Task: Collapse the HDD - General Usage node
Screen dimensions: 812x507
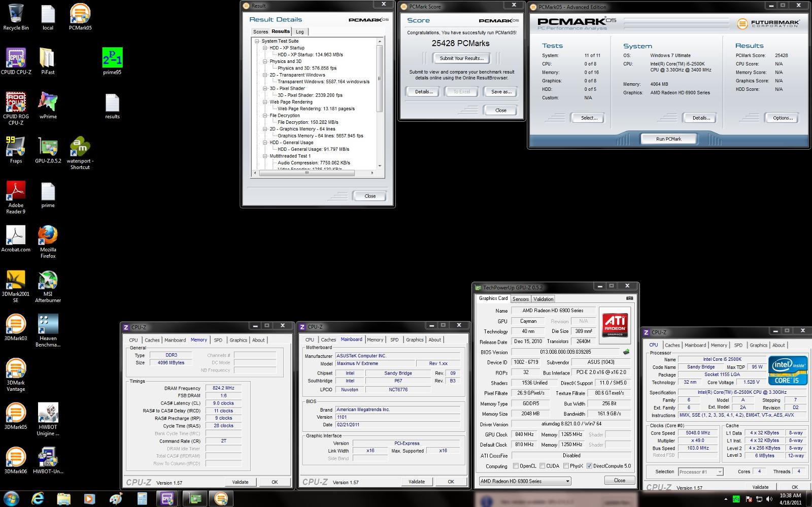Action: (265, 143)
